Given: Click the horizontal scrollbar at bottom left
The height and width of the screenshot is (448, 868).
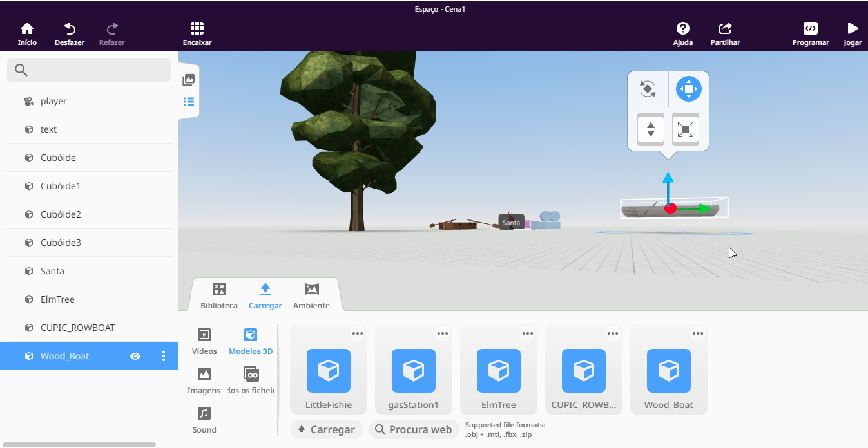Looking at the screenshot, I should pos(79,444).
